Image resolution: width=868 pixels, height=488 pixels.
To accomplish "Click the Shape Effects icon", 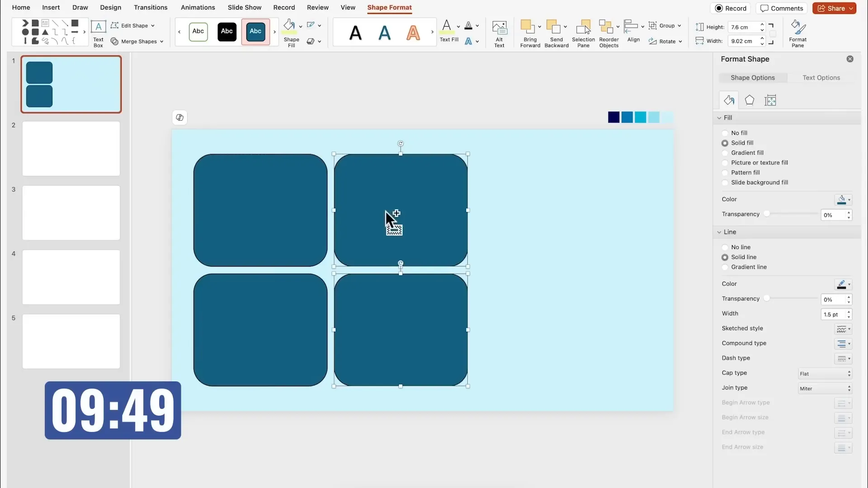I will click(311, 41).
